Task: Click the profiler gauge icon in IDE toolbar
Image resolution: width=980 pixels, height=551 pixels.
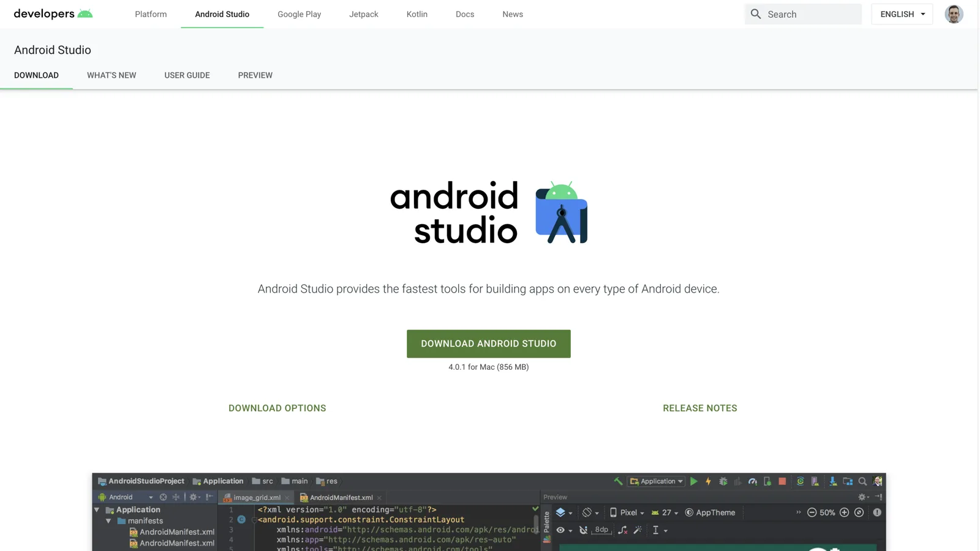Action: click(753, 481)
